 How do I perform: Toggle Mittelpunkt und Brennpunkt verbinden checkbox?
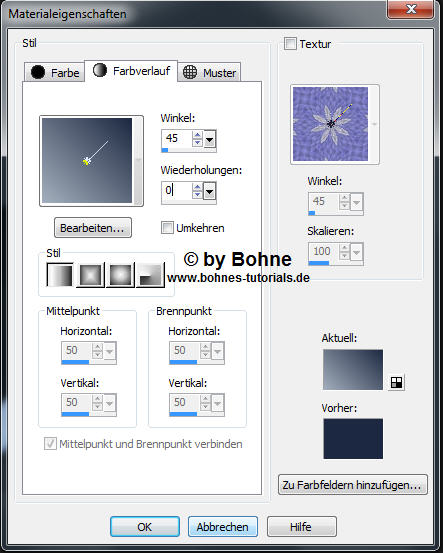point(50,444)
